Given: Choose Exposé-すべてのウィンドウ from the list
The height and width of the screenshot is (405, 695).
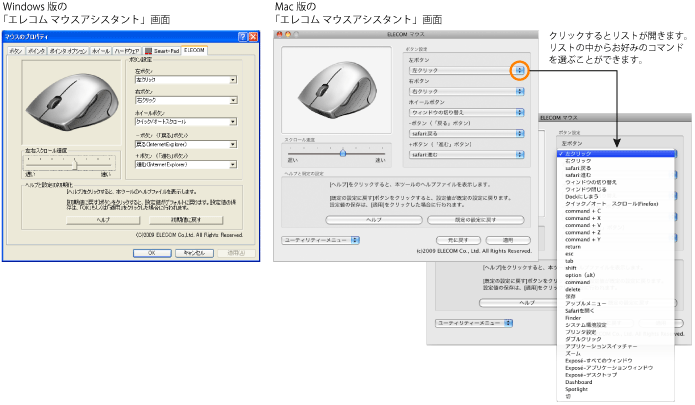Looking at the screenshot, I should pos(616,361).
